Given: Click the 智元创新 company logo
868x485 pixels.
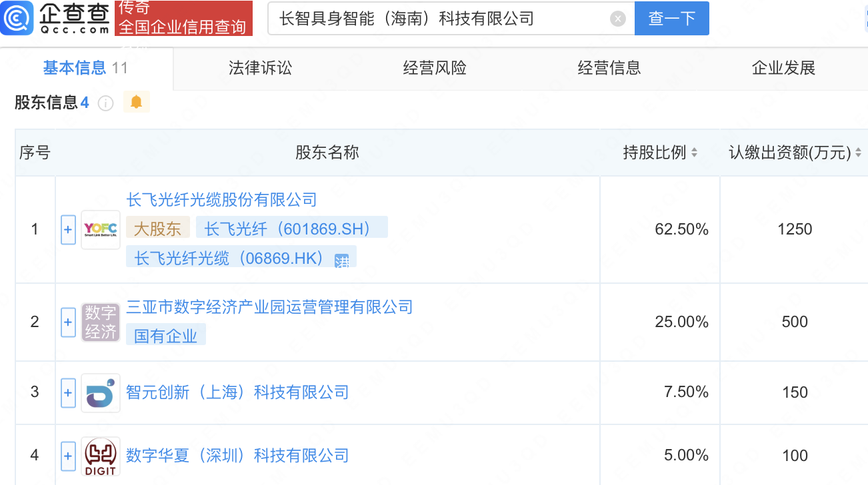Looking at the screenshot, I should coord(101,392).
